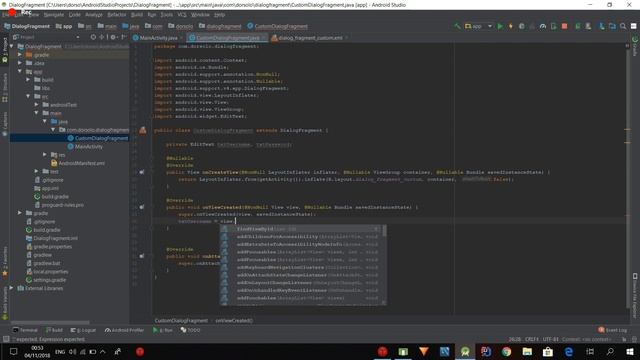Open the Event Log
640x360 pixels.
tap(613, 330)
